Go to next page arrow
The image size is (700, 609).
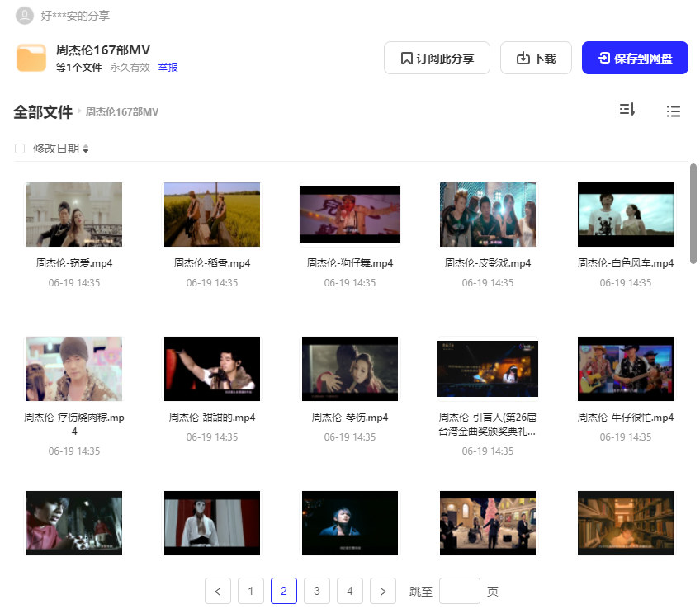pos(383,591)
